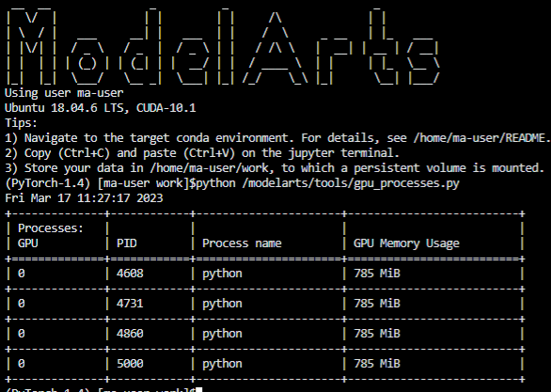This screenshot has width=551, height=392.
Task: Click the terminal cursor at bottom prompt
Action: pyautogui.click(x=199, y=389)
